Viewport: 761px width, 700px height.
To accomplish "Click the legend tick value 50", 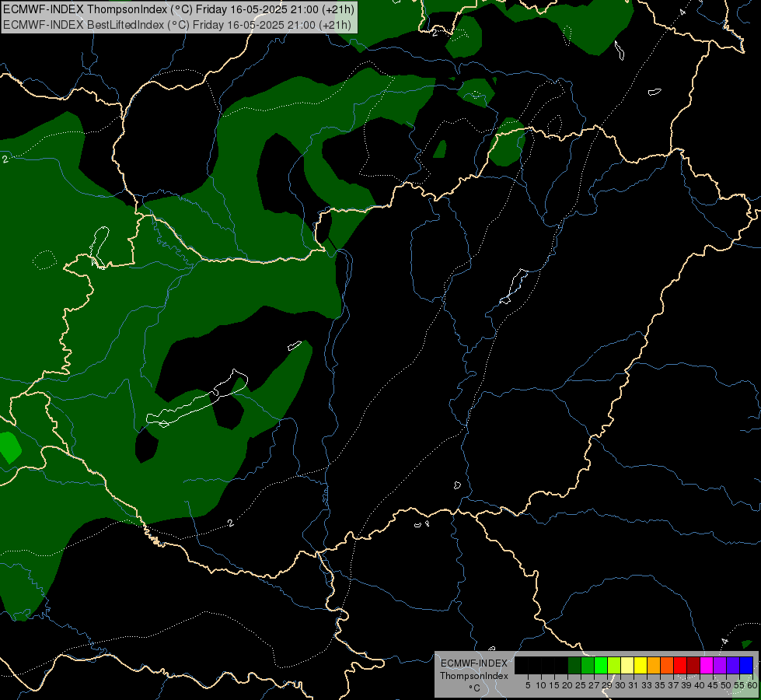I will pyautogui.click(x=727, y=685).
